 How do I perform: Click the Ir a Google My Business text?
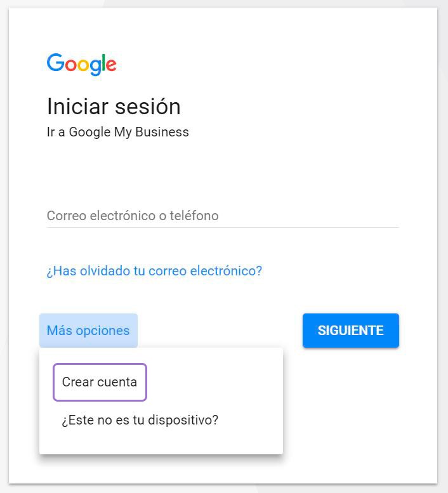click(118, 132)
